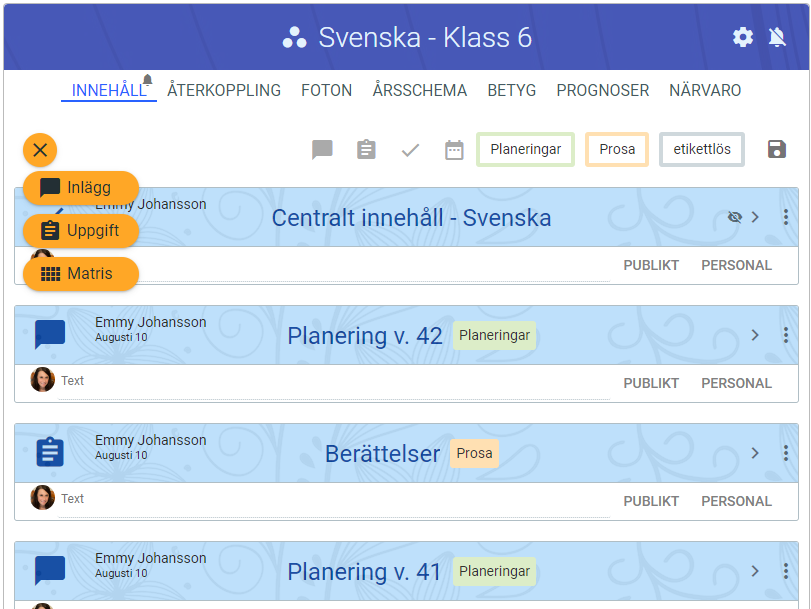
Task: Toggle the Planeringar label filter
Action: [525, 150]
